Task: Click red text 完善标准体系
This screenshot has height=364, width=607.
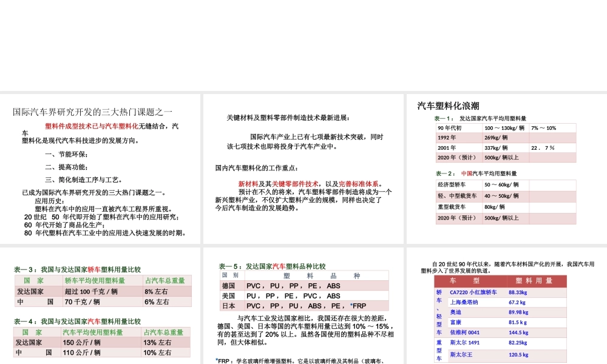Action: coord(359,184)
